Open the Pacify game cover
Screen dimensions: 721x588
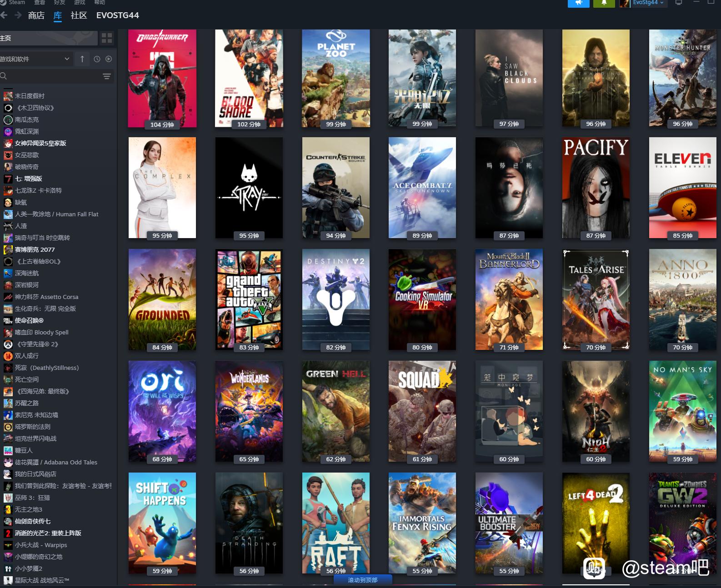point(596,188)
